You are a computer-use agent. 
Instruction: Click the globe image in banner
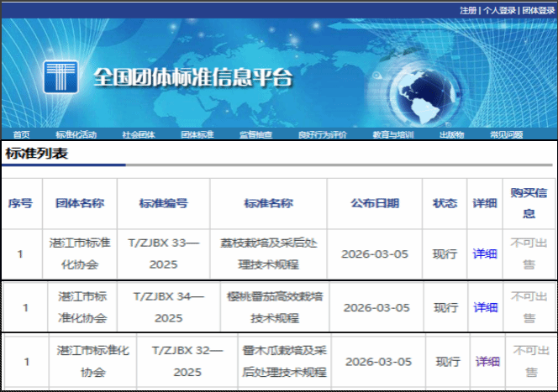tap(429, 91)
